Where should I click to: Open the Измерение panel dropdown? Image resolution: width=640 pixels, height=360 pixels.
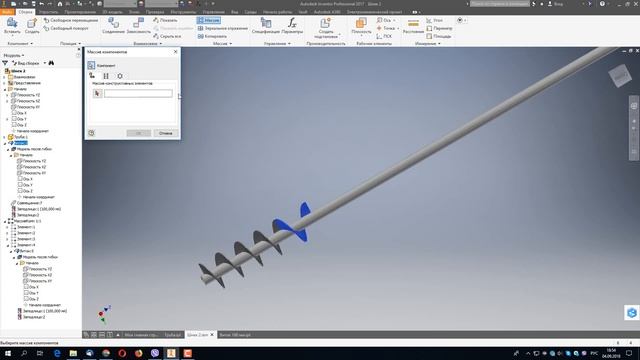click(x=427, y=43)
